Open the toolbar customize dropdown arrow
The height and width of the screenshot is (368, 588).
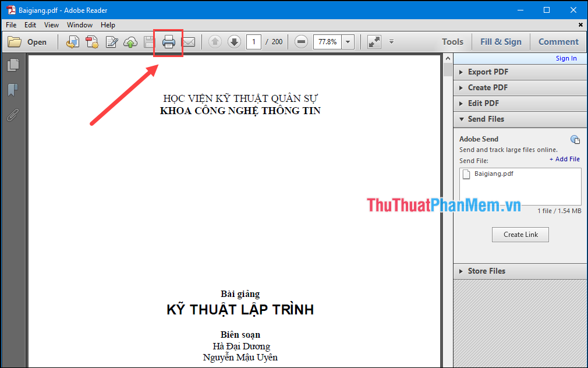[x=391, y=42]
